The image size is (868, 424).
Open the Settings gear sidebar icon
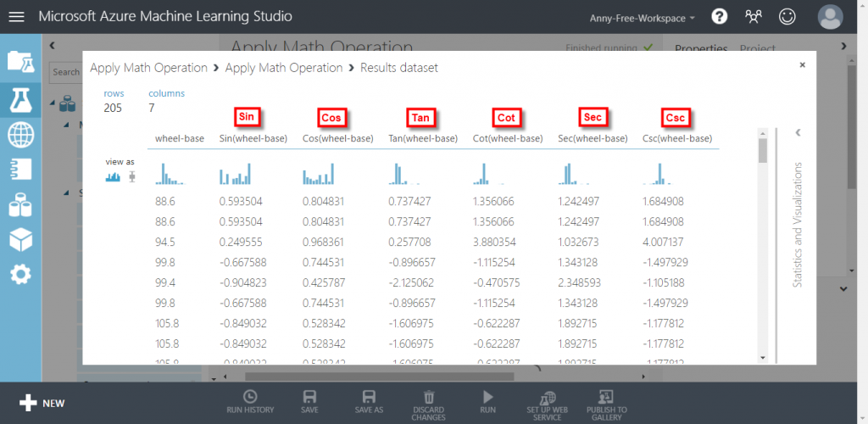[20, 274]
